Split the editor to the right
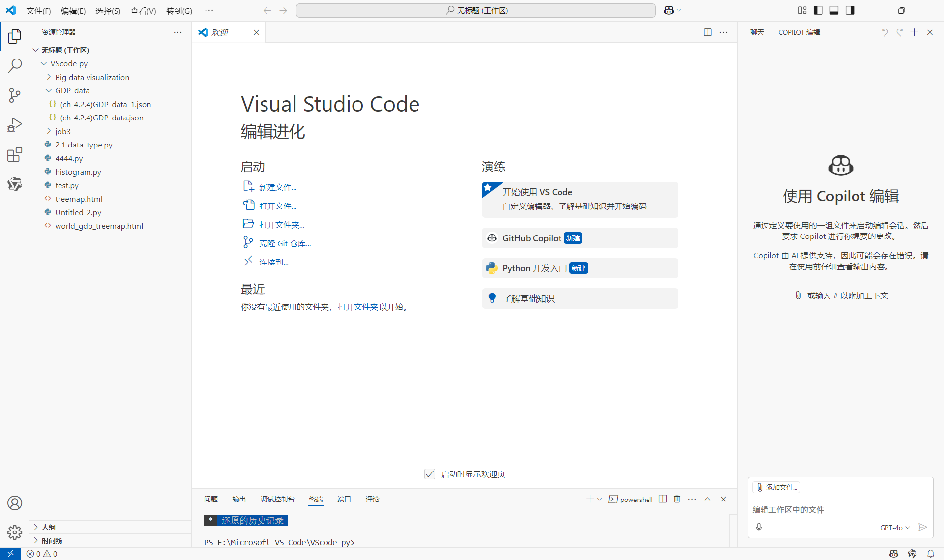944x560 pixels. coord(708,32)
